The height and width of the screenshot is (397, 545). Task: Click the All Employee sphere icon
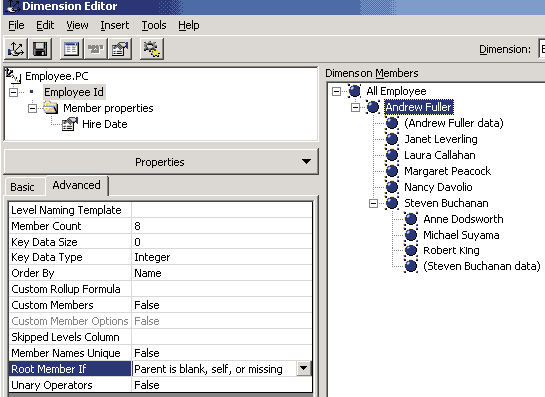(x=355, y=91)
